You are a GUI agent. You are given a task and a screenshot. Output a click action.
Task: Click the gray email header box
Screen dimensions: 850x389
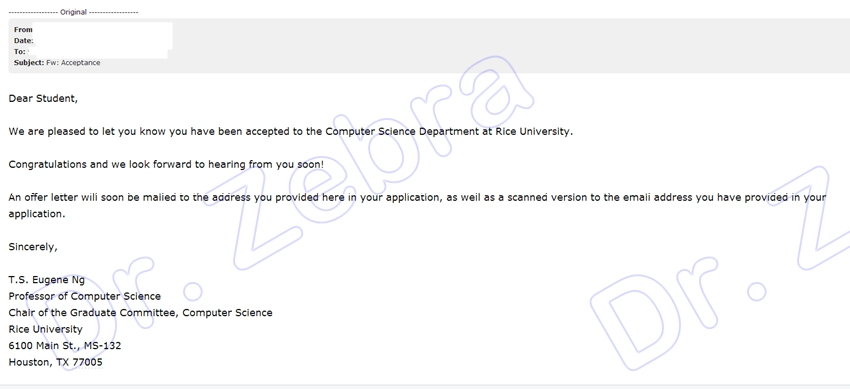[x=429, y=46]
